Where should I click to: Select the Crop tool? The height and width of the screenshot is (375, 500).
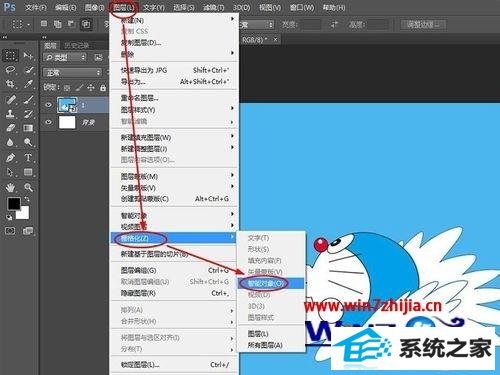pos(10,84)
